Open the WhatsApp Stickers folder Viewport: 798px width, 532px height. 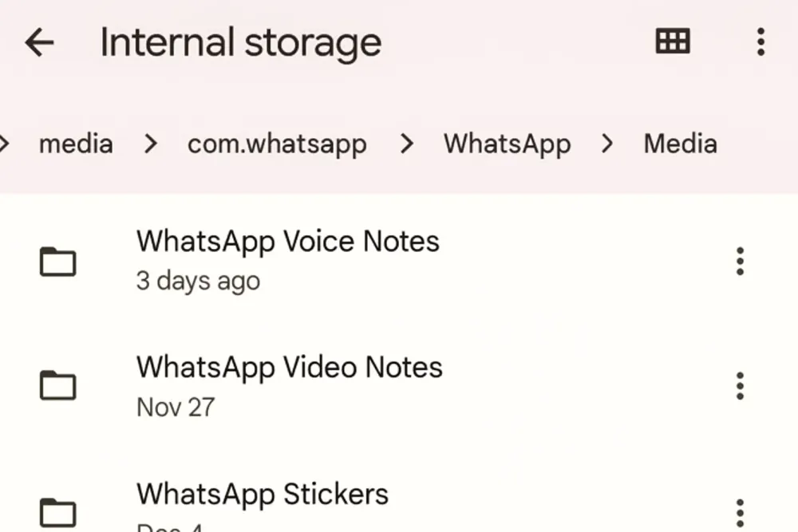pos(262,494)
